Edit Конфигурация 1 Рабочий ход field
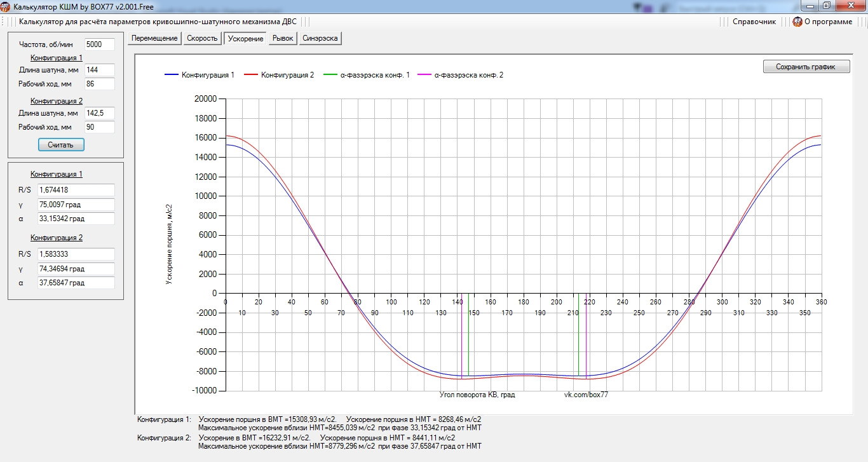 click(x=99, y=84)
